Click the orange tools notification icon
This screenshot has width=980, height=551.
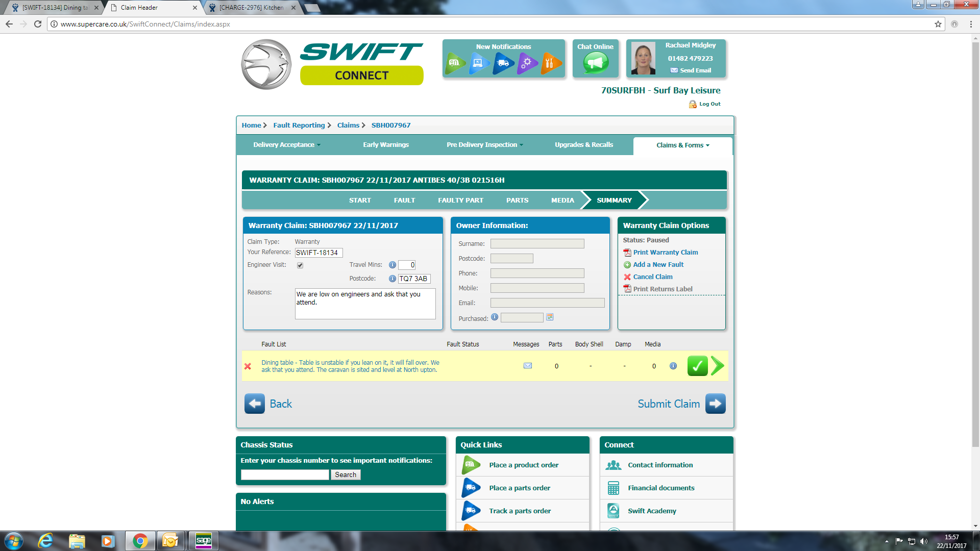point(550,63)
